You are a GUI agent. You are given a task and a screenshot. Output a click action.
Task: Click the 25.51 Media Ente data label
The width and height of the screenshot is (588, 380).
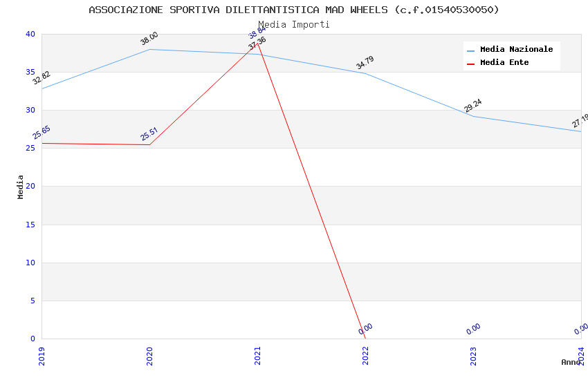[x=149, y=134]
